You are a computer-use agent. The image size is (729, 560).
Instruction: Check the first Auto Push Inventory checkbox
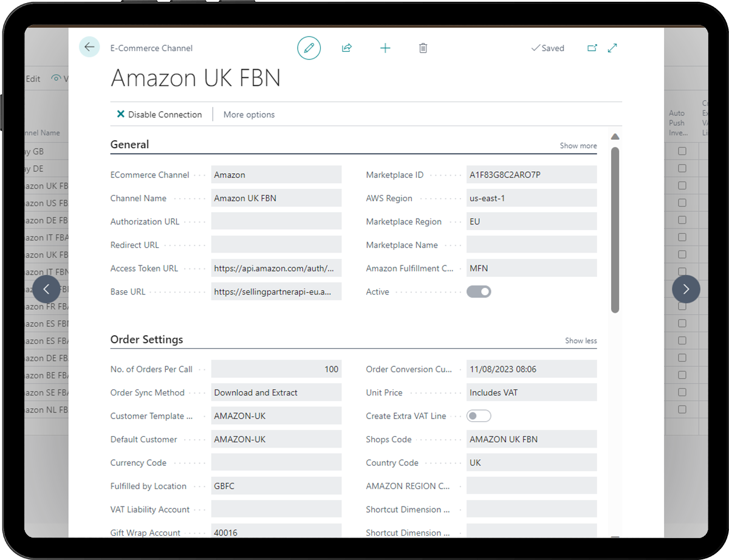(682, 151)
